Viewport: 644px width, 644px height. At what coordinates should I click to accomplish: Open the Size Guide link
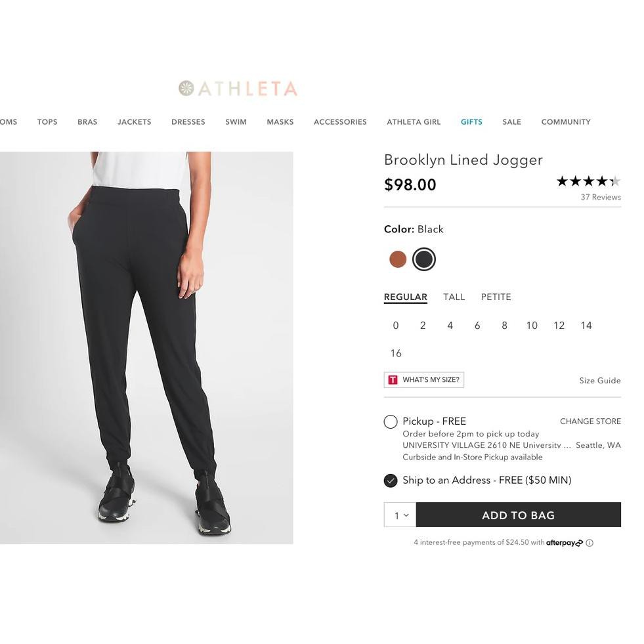pos(599,381)
